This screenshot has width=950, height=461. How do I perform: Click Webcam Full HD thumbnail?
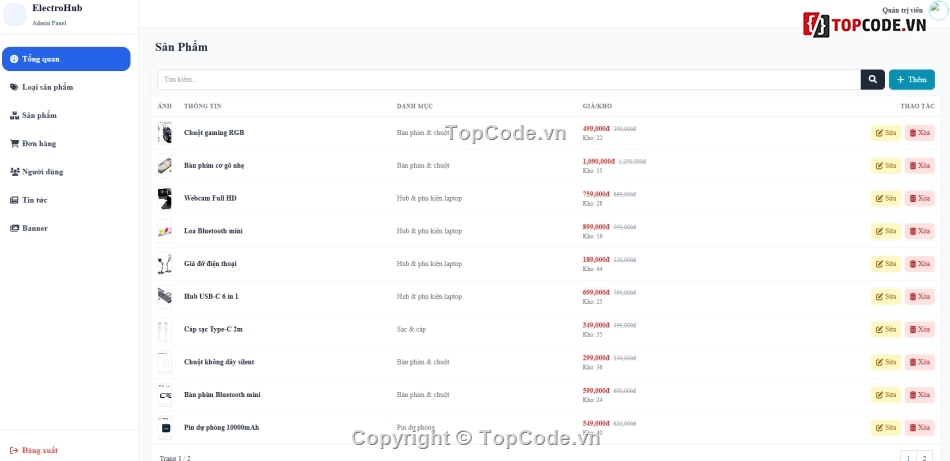pos(165,198)
